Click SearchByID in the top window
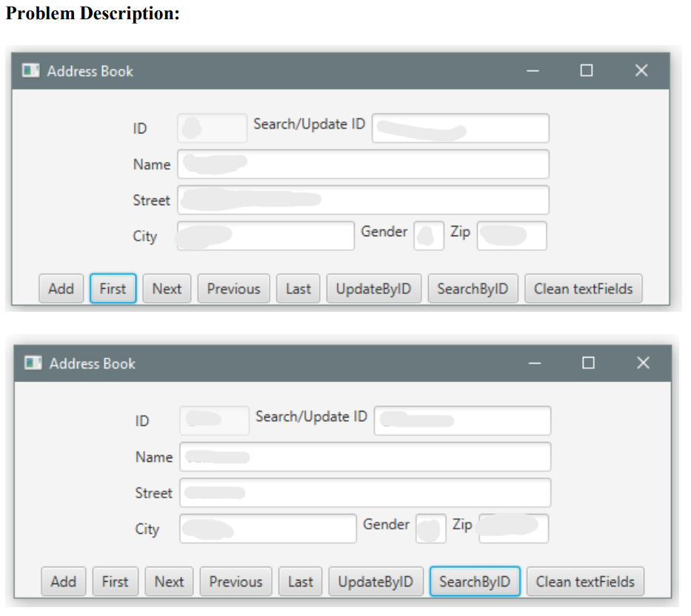Screen dimensions: 691x616 pyautogui.click(x=473, y=288)
